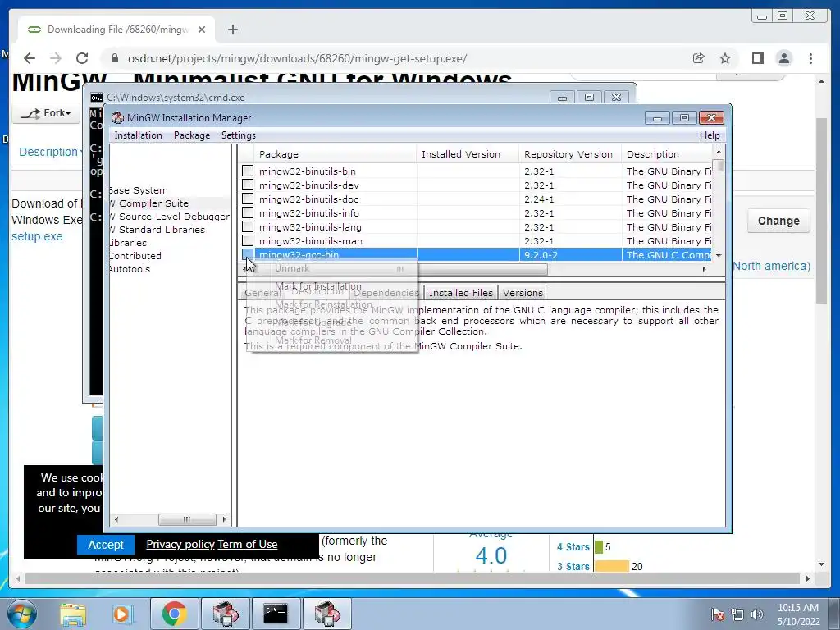Click package list scroll up arrow
The height and width of the screenshot is (630, 840).
(719, 152)
